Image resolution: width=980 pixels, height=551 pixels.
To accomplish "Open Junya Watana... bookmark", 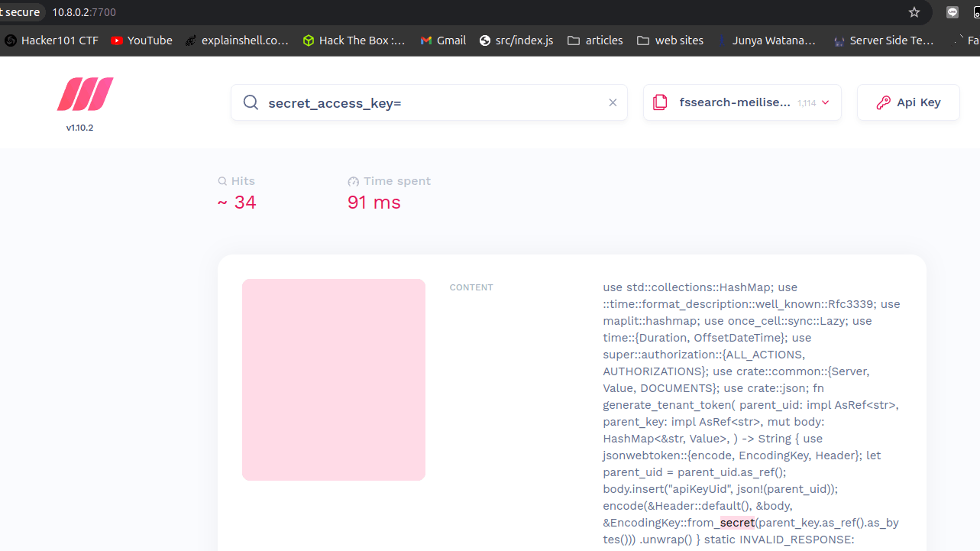I will (766, 41).
